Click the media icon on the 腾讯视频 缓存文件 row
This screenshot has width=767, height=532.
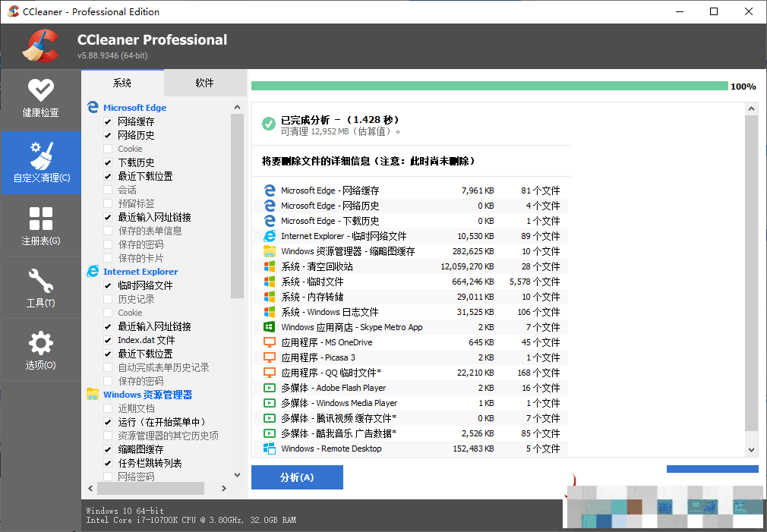pos(269,417)
